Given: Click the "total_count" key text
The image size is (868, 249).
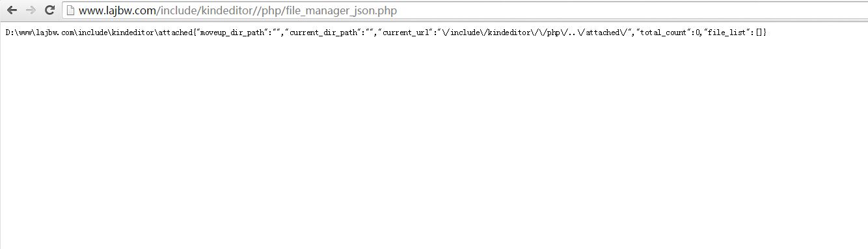Looking at the screenshot, I should pos(663,33).
